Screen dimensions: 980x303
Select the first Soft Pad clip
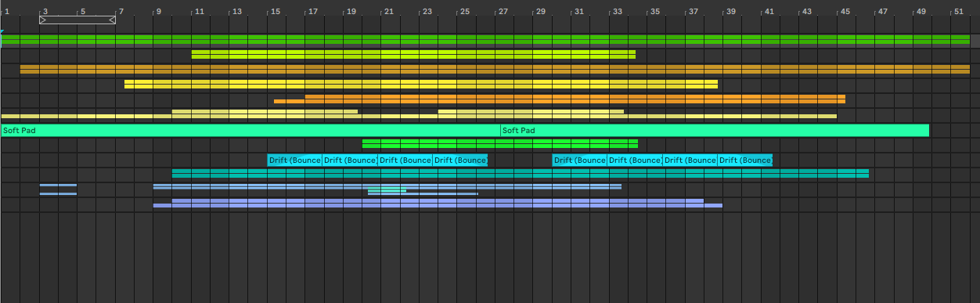(x=250, y=130)
